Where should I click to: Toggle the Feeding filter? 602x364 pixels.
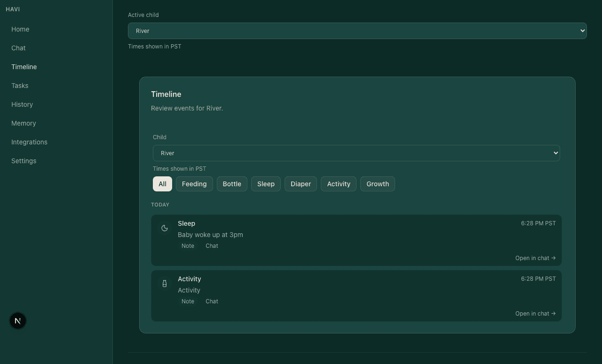(x=194, y=184)
